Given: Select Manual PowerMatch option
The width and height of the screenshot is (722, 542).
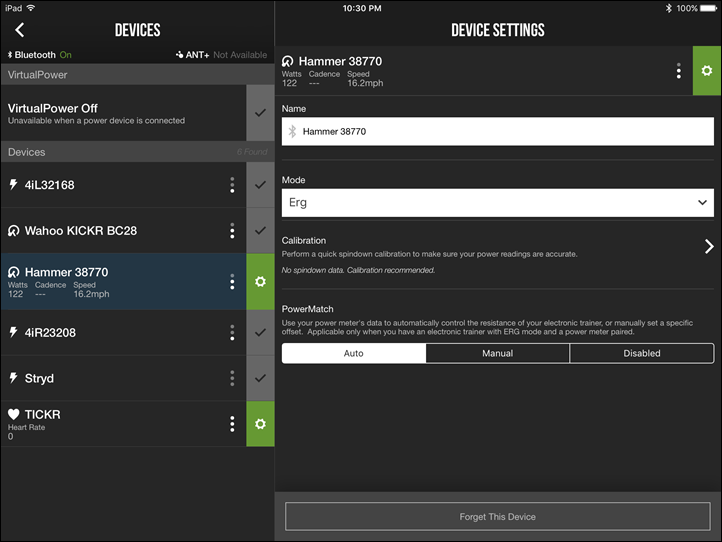Looking at the screenshot, I should [x=497, y=353].
